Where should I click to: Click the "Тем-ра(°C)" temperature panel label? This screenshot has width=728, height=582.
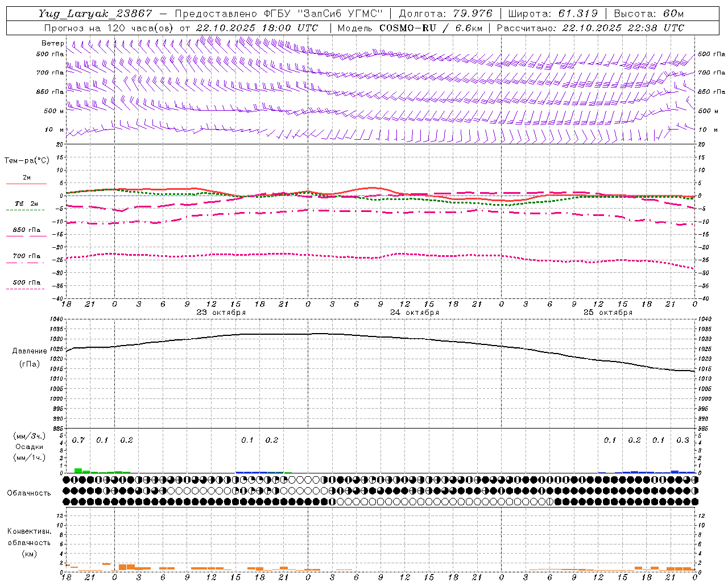[27, 161]
